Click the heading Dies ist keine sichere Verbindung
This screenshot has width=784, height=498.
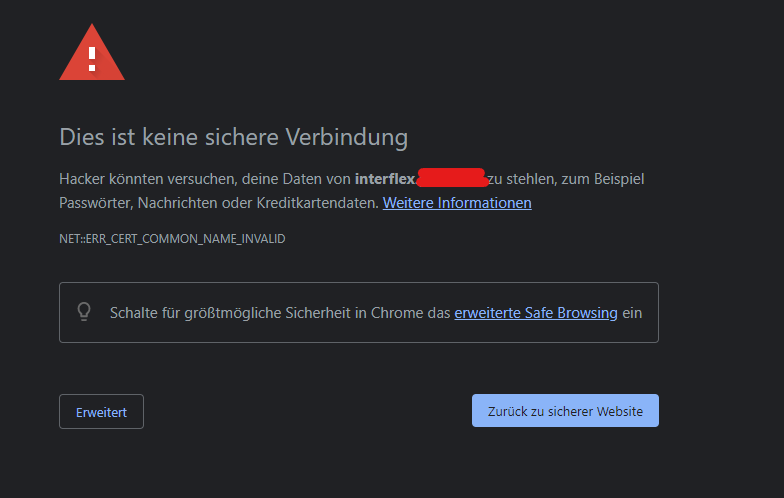[x=234, y=137]
